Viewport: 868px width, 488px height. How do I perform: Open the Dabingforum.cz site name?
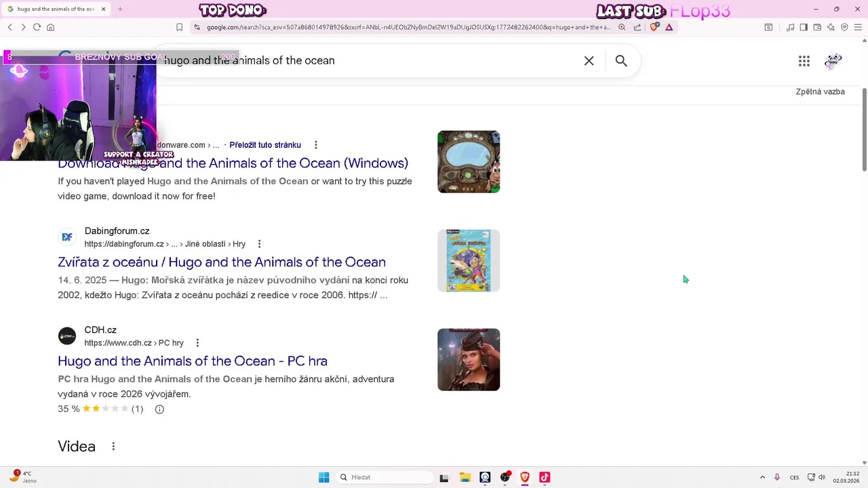pos(117,231)
